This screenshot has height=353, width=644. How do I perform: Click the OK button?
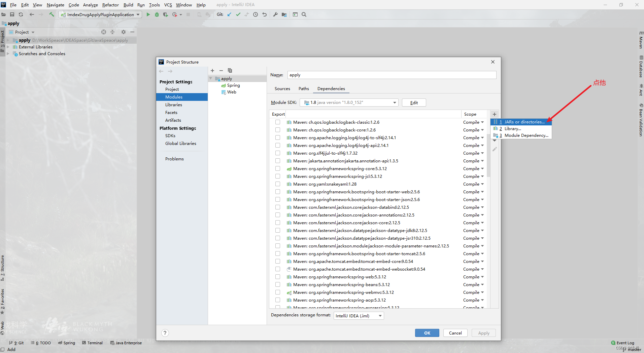click(x=427, y=333)
